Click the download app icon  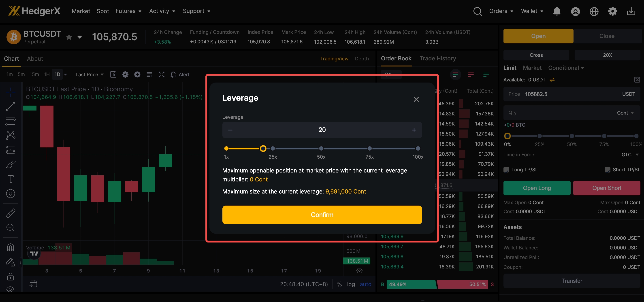[631, 11]
